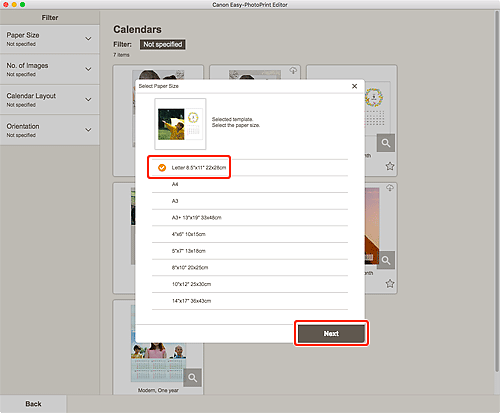Click the selected template thumbnail in dialog
The height and width of the screenshot is (413, 500).
180,124
